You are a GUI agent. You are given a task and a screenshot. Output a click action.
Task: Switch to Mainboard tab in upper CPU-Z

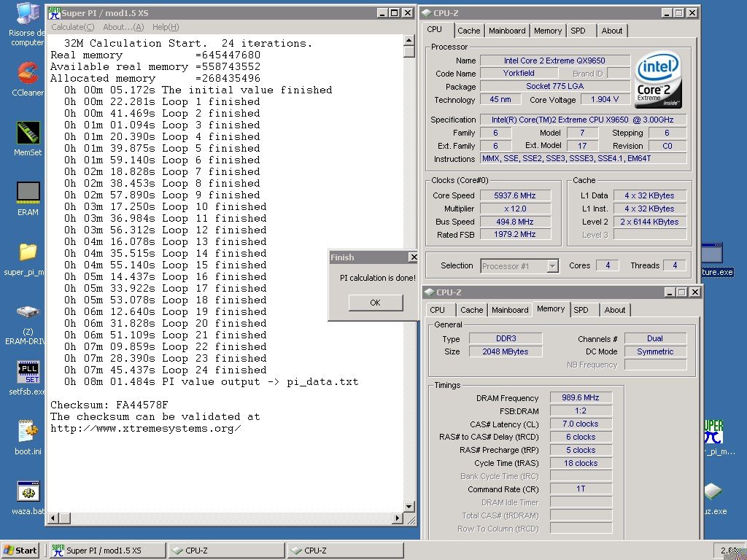(x=507, y=31)
